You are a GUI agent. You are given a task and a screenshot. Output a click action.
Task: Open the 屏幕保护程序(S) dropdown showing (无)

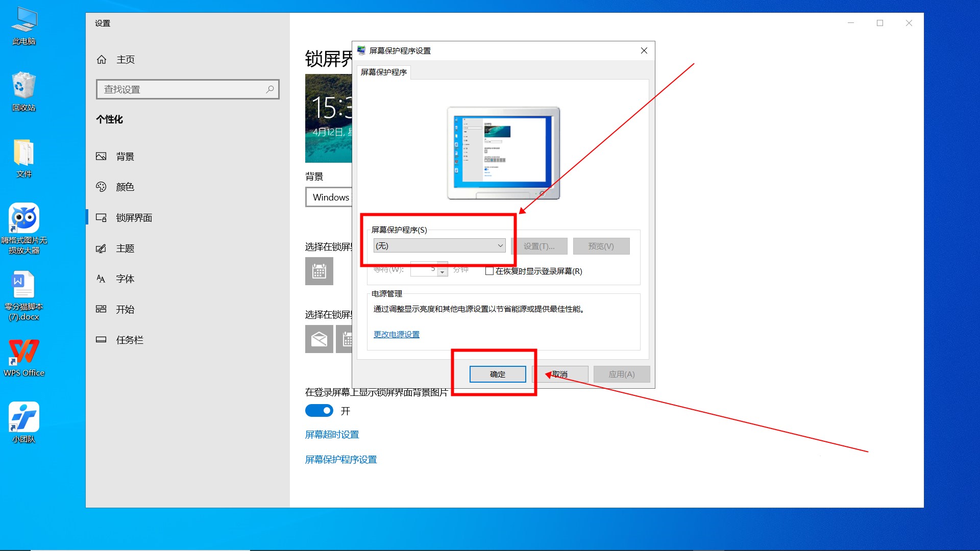pos(439,245)
